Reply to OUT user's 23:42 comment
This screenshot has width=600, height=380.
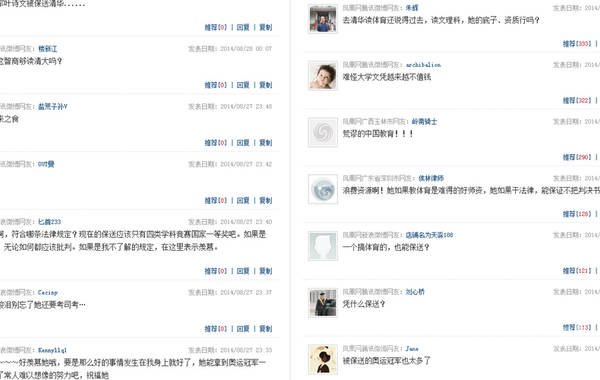[x=243, y=200]
